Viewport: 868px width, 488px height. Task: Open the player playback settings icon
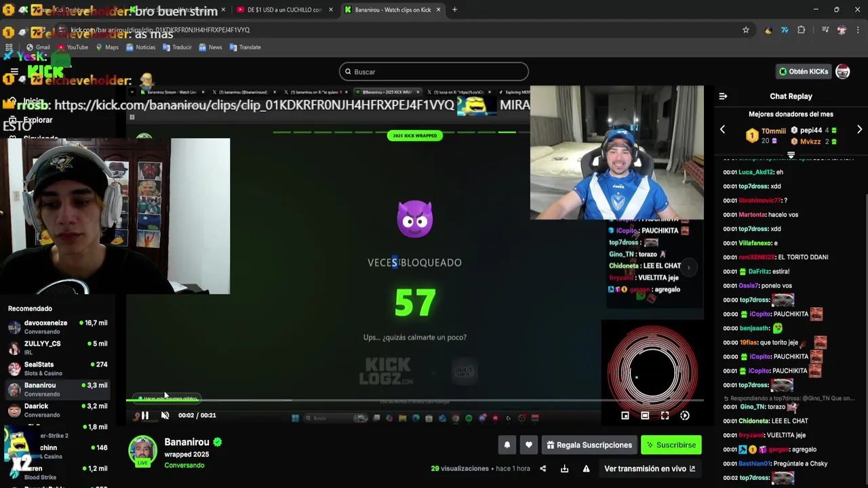pos(685,415)
